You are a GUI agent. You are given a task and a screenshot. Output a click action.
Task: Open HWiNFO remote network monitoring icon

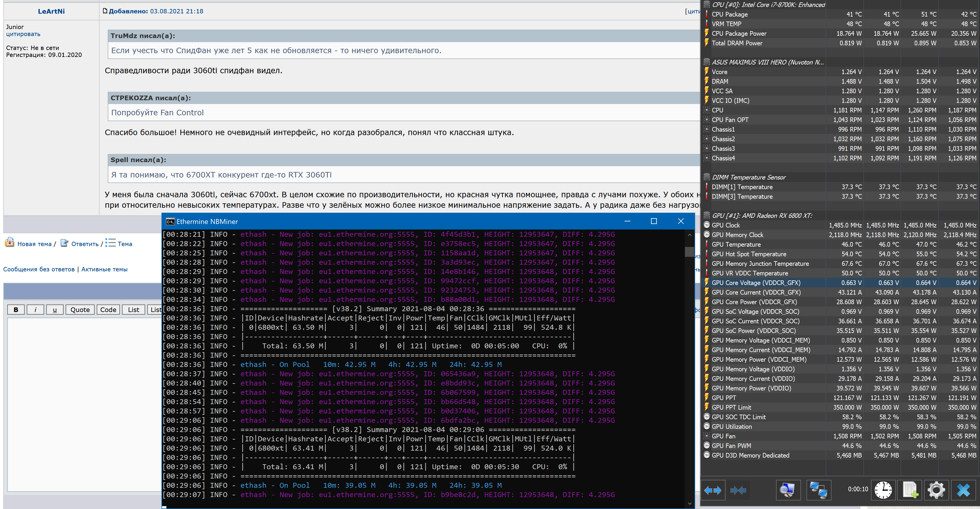[x=818, y=490]
